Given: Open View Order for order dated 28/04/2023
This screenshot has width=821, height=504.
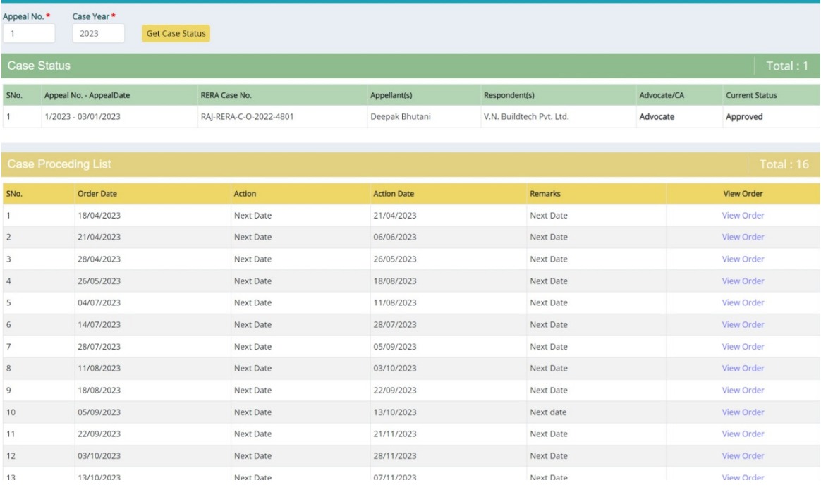Looking at the screenshot, I should 743,259.
